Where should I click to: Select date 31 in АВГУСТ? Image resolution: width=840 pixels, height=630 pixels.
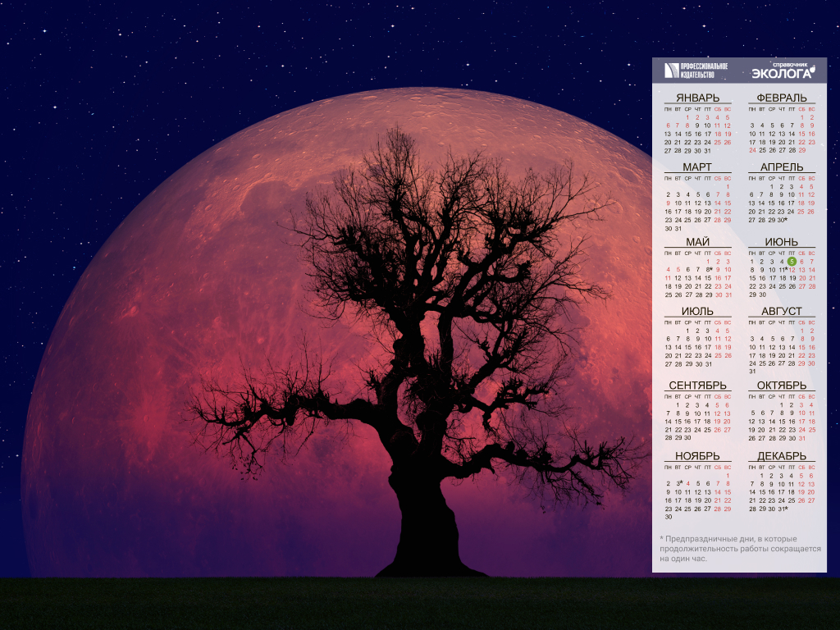click(752, 372)
